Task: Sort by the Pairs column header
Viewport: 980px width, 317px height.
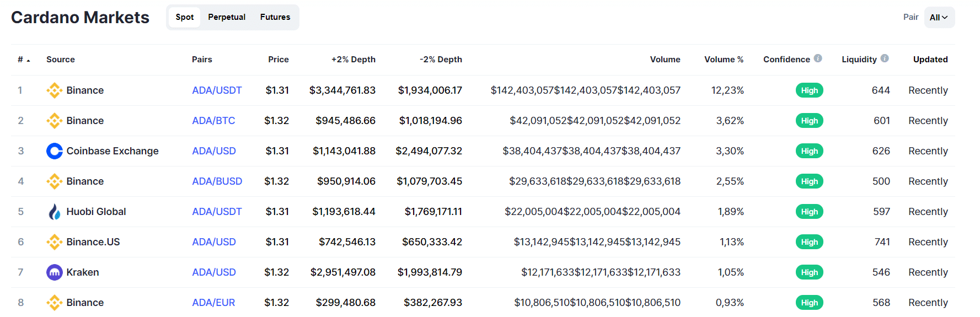Action: point(202,60)
